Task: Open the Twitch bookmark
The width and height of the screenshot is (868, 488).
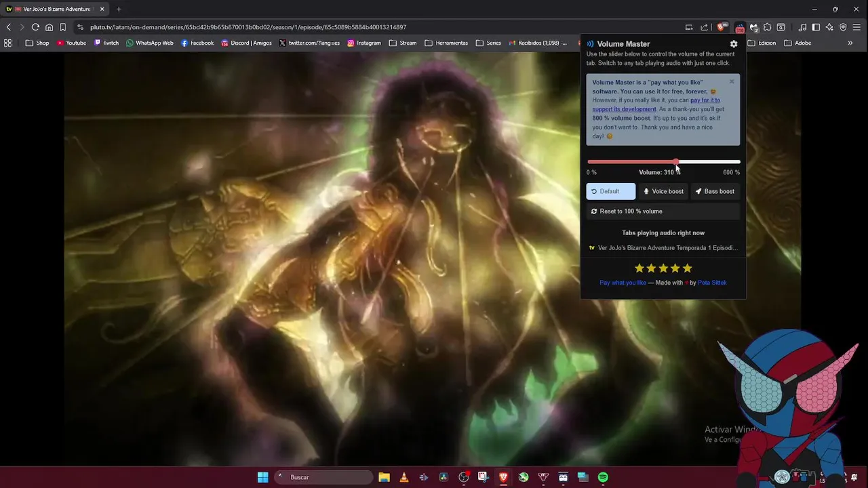Action: [x=106, y=43]
